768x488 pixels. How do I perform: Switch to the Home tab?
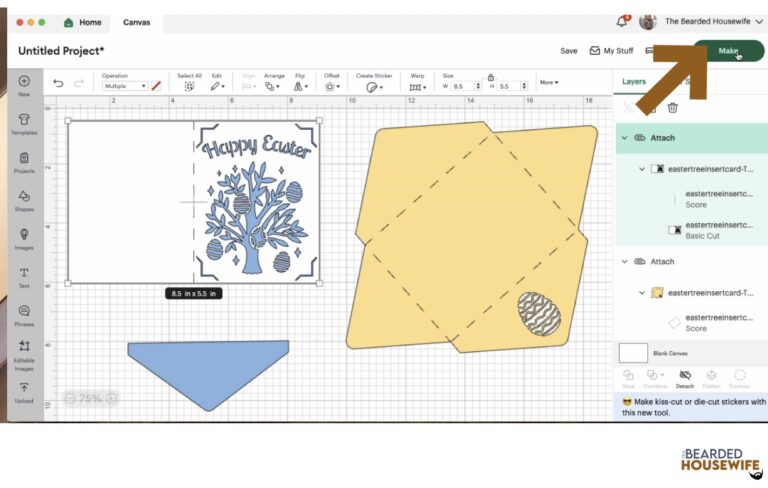(x=83, y=22)
